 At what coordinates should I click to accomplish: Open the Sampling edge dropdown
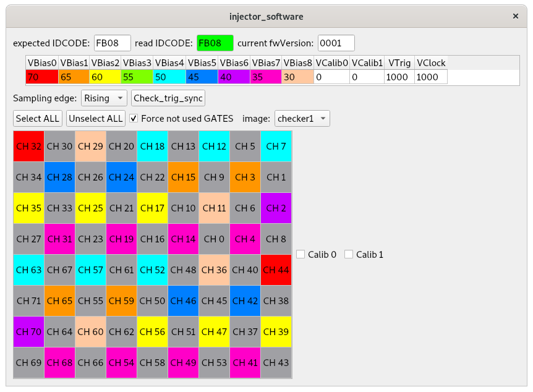104,98
